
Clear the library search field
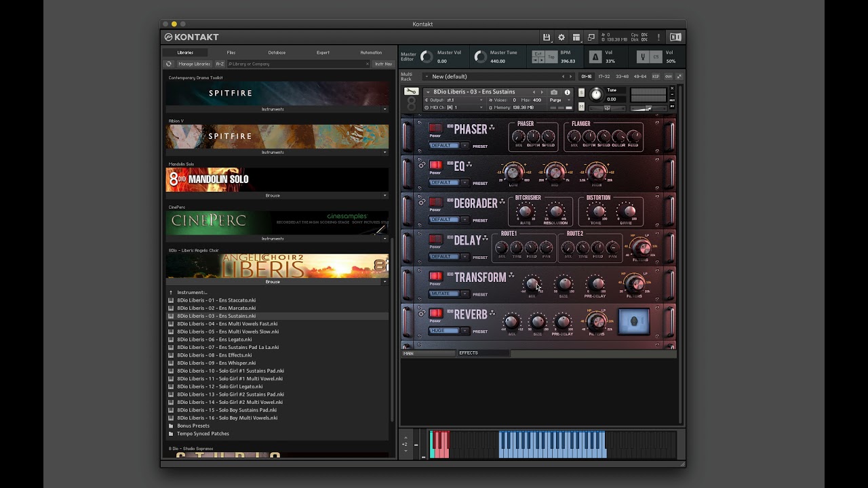(368, 64)
